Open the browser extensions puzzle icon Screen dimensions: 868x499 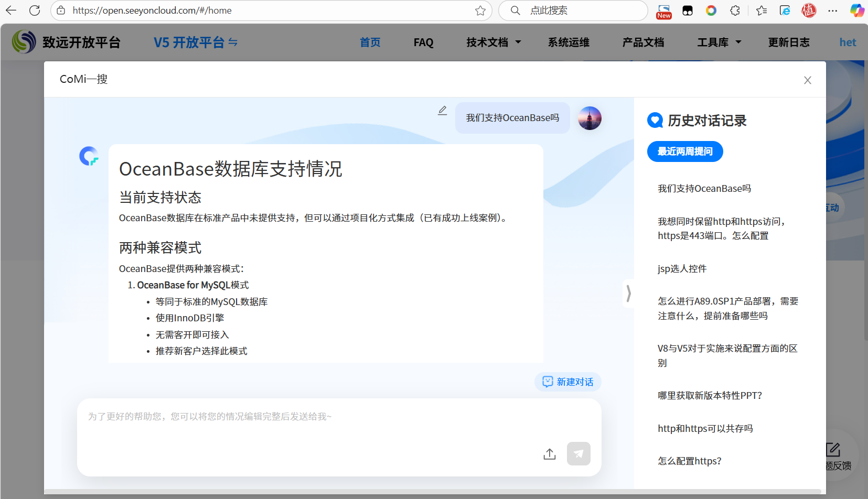[x=735, y=10]
